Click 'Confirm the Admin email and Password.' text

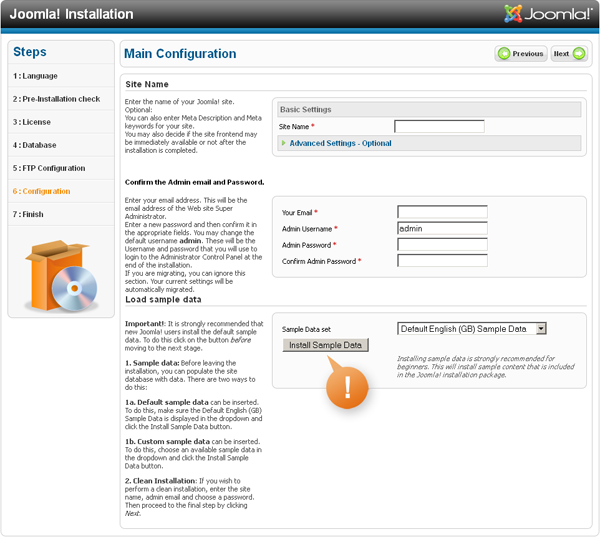click(x=194, y=182)
